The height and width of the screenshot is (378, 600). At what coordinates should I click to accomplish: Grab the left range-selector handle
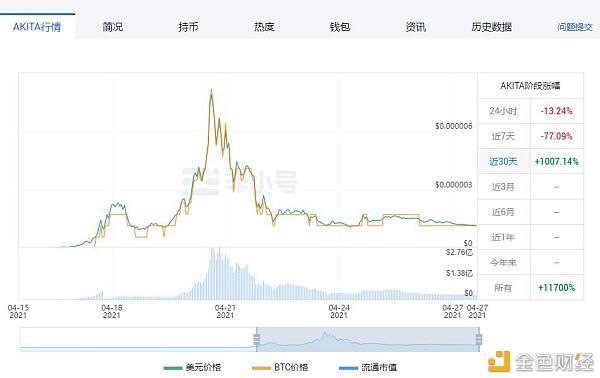tap(257, 339)
